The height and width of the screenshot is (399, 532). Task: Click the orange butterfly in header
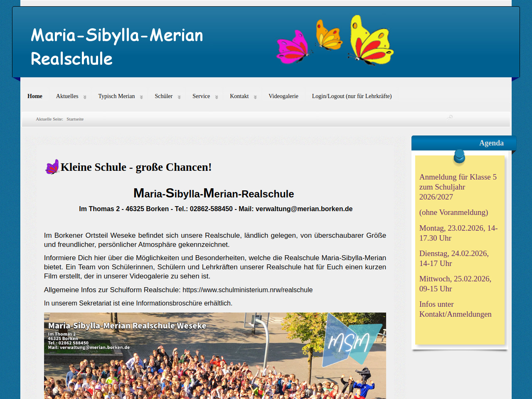328,35
